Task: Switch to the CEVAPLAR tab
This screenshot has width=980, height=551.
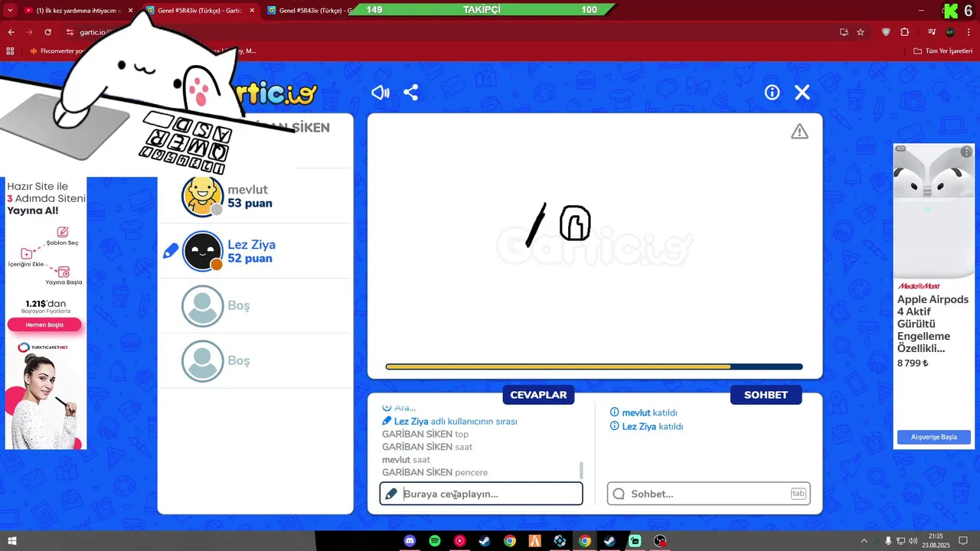Action: click(538, 395)
